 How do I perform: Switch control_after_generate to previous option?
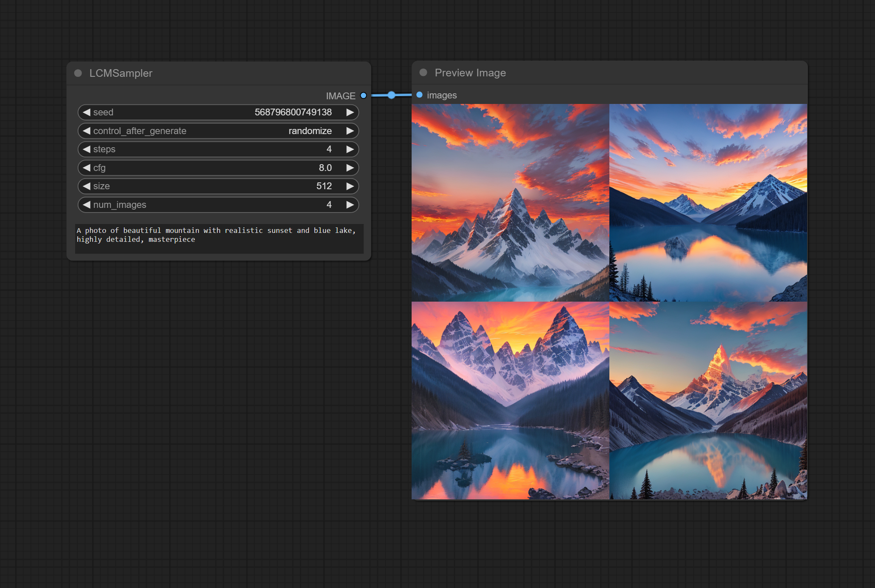[87, 131]
